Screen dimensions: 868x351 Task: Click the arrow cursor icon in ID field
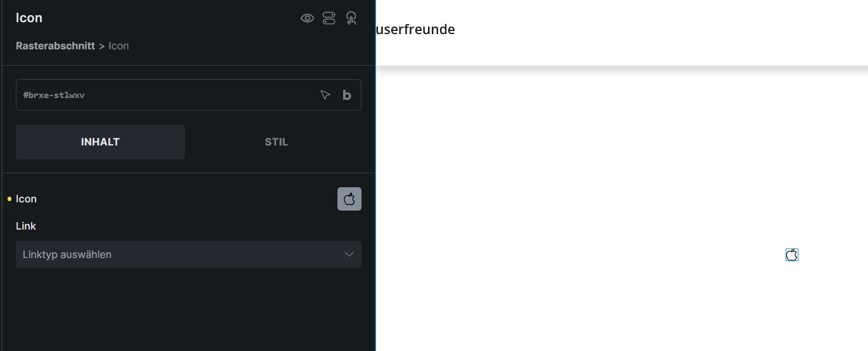click(325, 95)
